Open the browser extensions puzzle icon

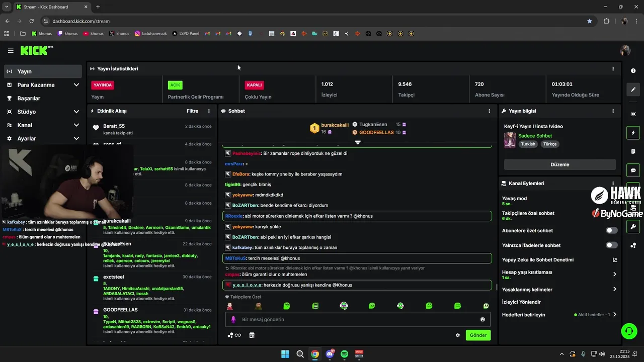(606, 21)
